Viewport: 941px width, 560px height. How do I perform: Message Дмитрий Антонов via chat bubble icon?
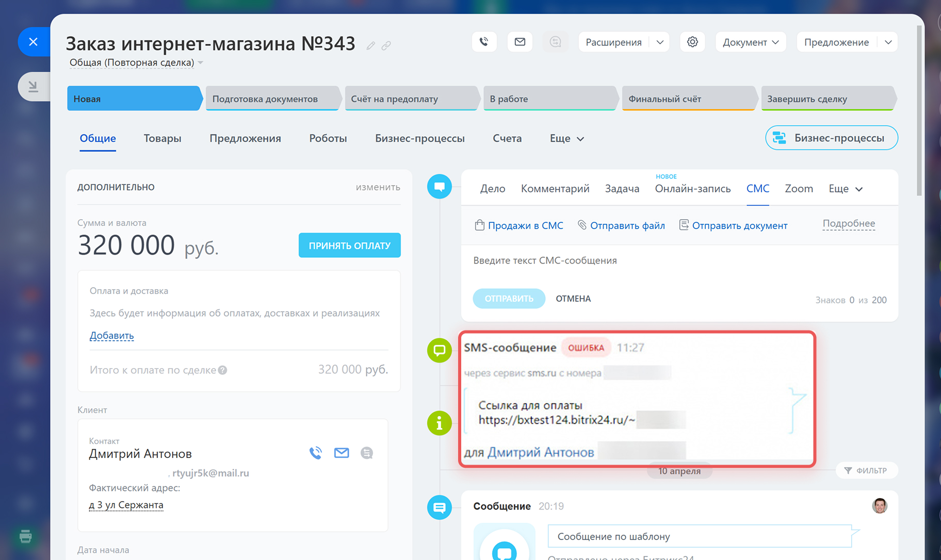click(367, 453)
